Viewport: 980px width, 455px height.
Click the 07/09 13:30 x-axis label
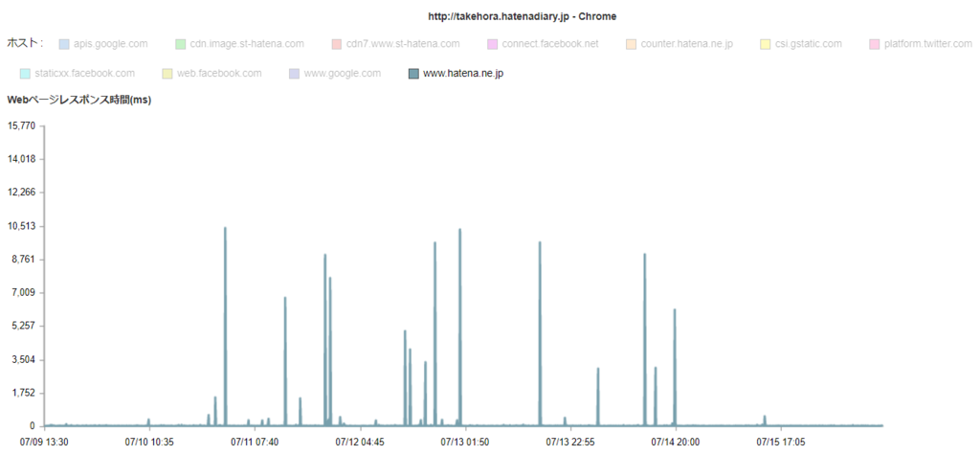click(x=43, y=442)
